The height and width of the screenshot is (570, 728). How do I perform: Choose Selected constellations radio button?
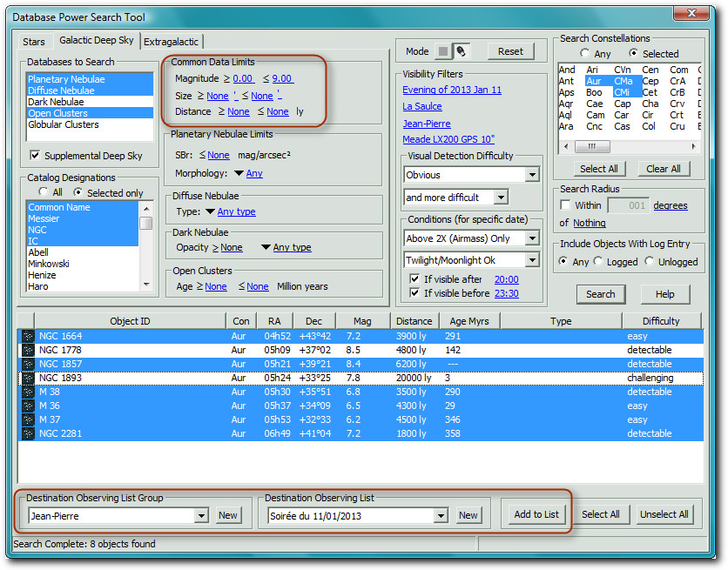pos(633,53)
